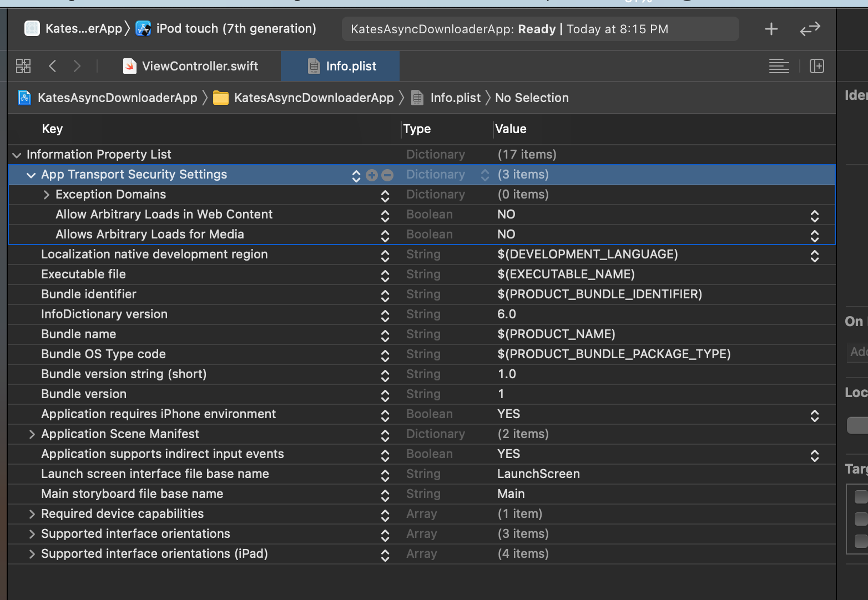
Task: Switch to ViewController.swift tab
Action: pos(191,66)
